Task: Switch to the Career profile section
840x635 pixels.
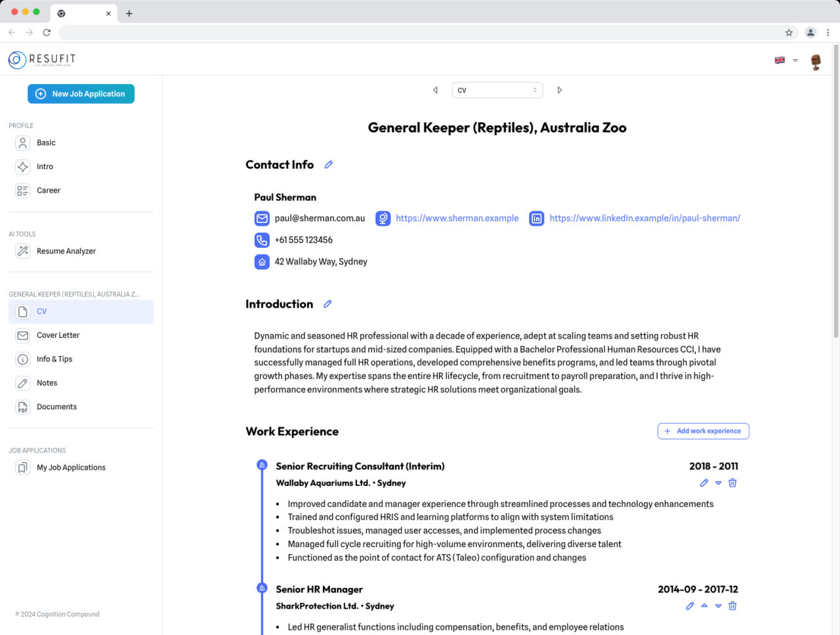Action: pos(49,190)
